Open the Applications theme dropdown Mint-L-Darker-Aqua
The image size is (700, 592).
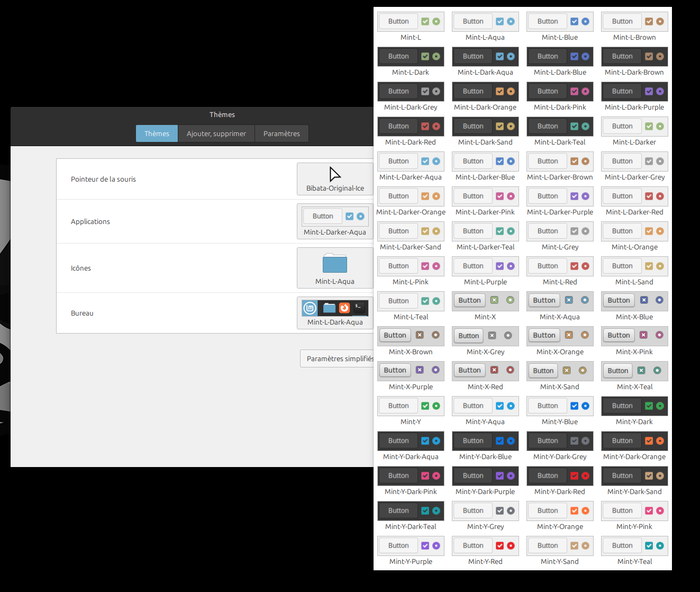coord(334,221)
